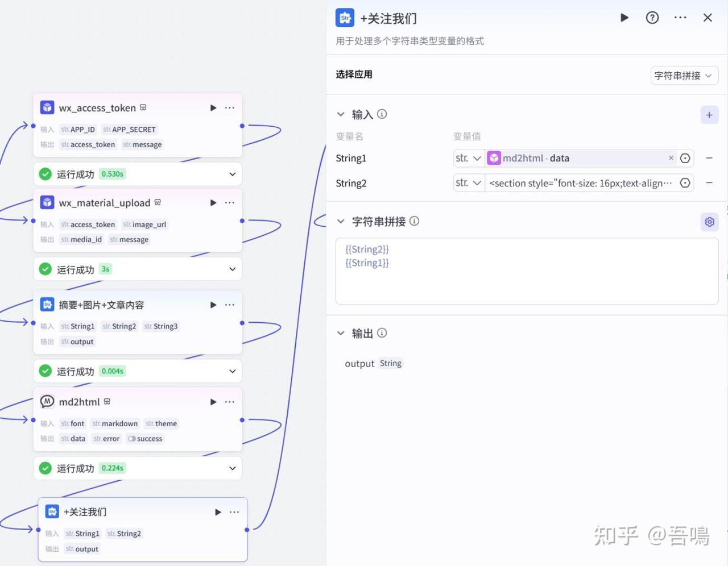Collapse the 输出 section
728x566 pixels.
coord(341,333)
